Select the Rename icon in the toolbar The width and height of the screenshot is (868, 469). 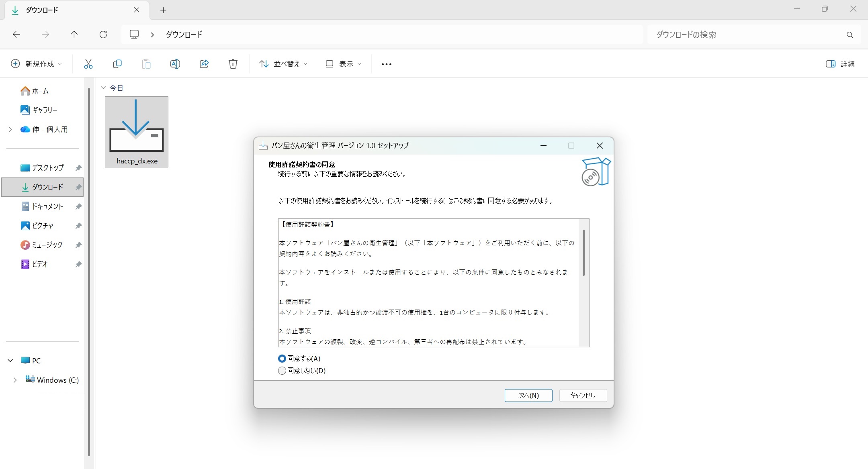coord(175,64)
